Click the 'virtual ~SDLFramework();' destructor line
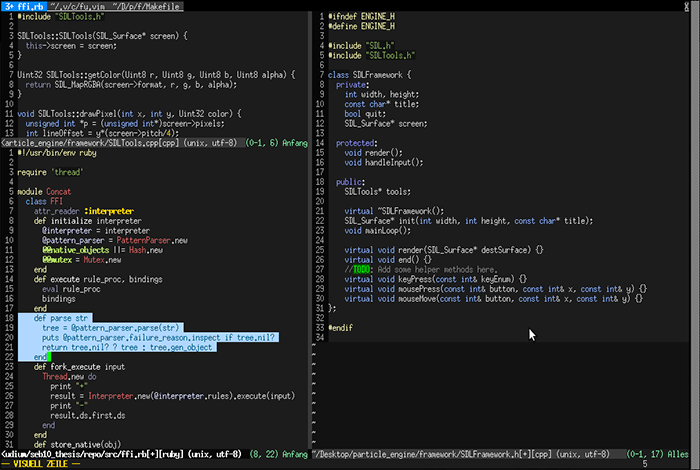700x470 pixels. click(395, 211)
